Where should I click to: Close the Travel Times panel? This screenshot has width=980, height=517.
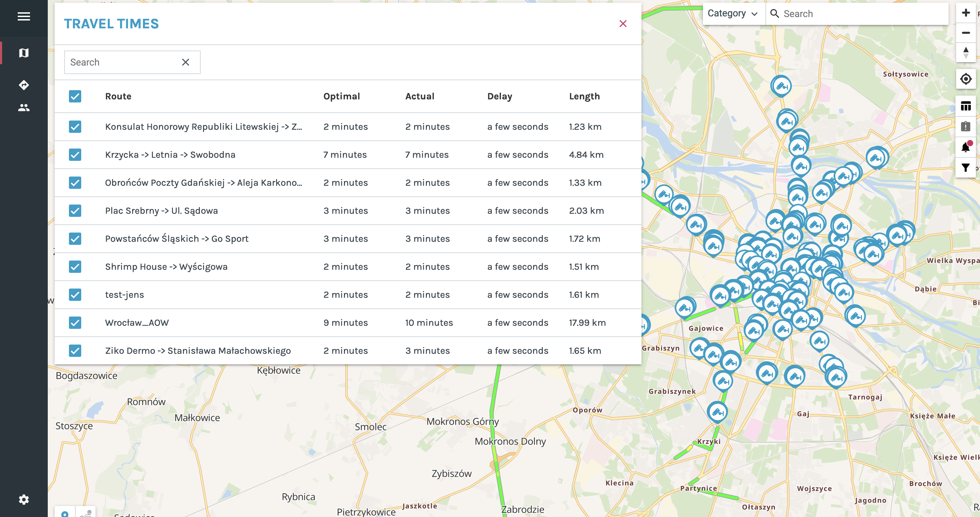pos(623,24)
